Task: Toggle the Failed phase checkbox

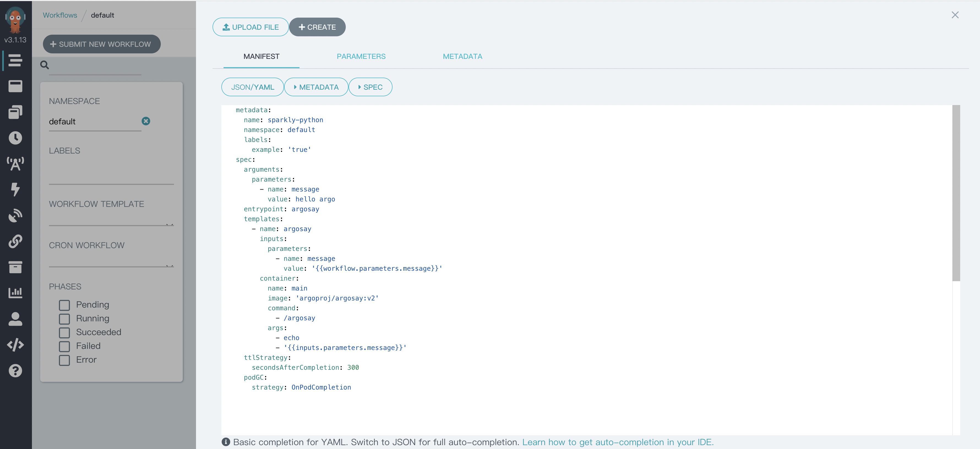Action: pyautogui.click(x=64, y=346)
